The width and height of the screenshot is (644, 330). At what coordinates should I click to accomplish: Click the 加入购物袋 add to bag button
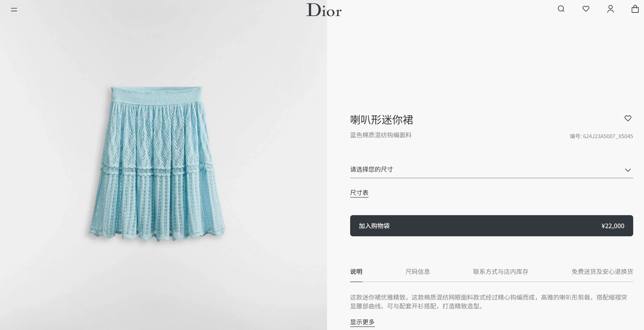pos(492,226)
